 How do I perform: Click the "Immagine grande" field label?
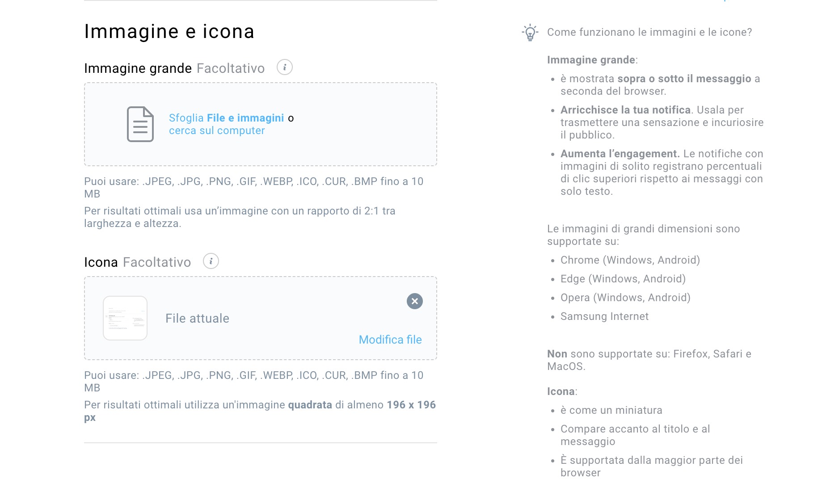click(138, 68)
